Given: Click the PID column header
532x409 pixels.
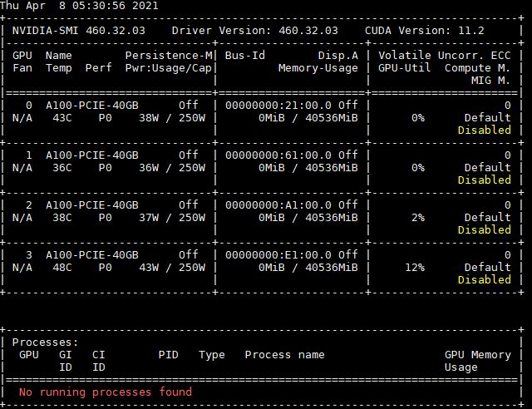Looking at the screenshot, I should point(168,355).
